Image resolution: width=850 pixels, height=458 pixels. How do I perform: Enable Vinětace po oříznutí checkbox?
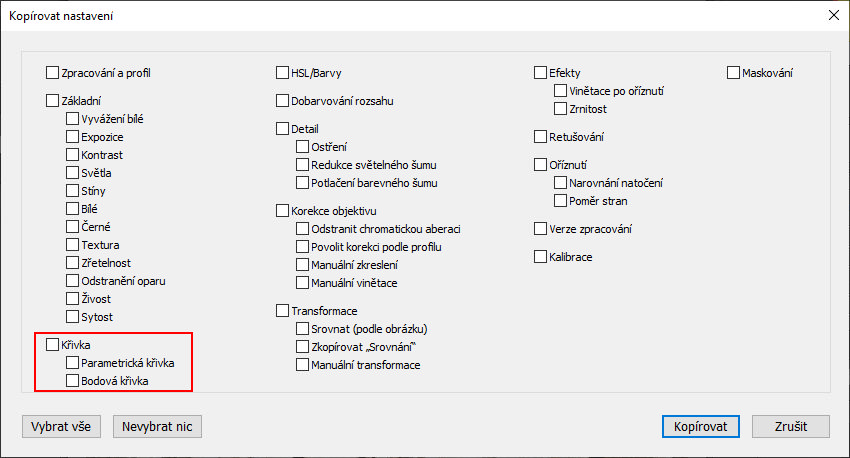[x=561, y=91]
